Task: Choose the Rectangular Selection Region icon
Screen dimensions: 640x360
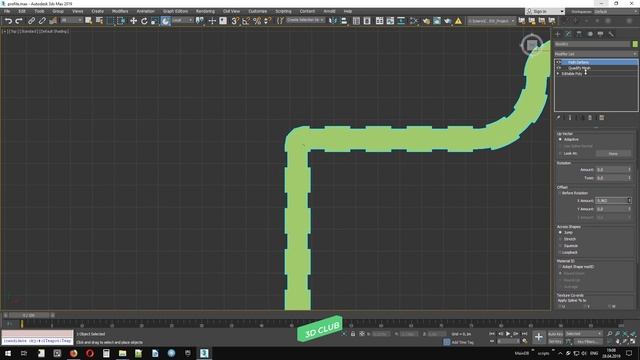Action: click(110, 20)
